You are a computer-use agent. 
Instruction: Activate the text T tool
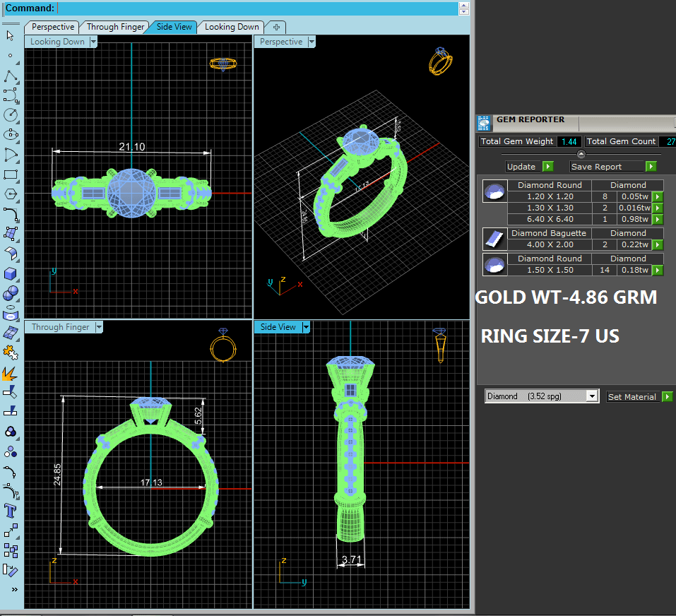[11, 511]
